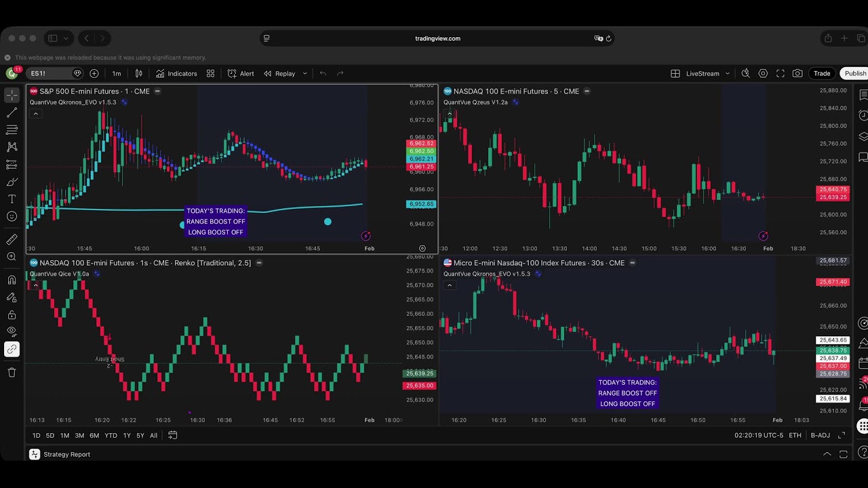Viewport: 868px width, 488px height.
Task: Click QuantVue Qice V1.0a indicator label
Action: point(59,274)
